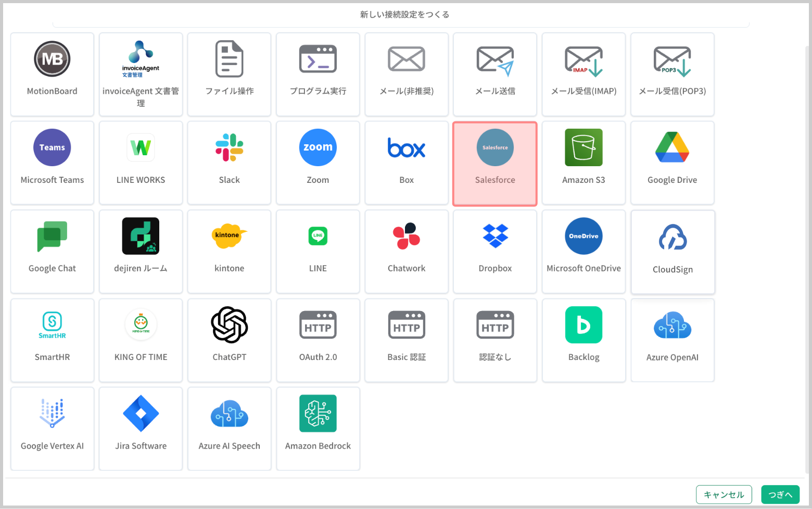The image size is (812, 509).
Task: Pick the プログラム実行 connector
Action: point(318,75)
